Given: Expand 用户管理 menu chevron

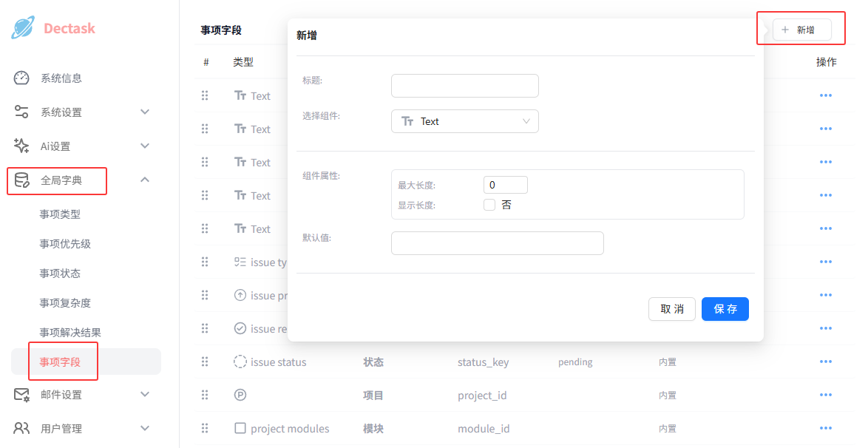Looking at the screenshot, I should pyautogui.click(x=144, y=428).
